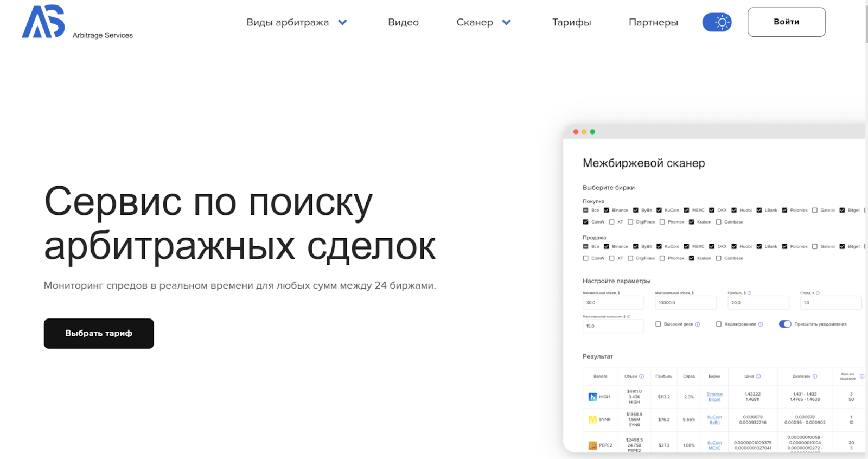The image size is (868, 459).
Task: Check CoinW under Продажа
Action: (x=585, y=258)
